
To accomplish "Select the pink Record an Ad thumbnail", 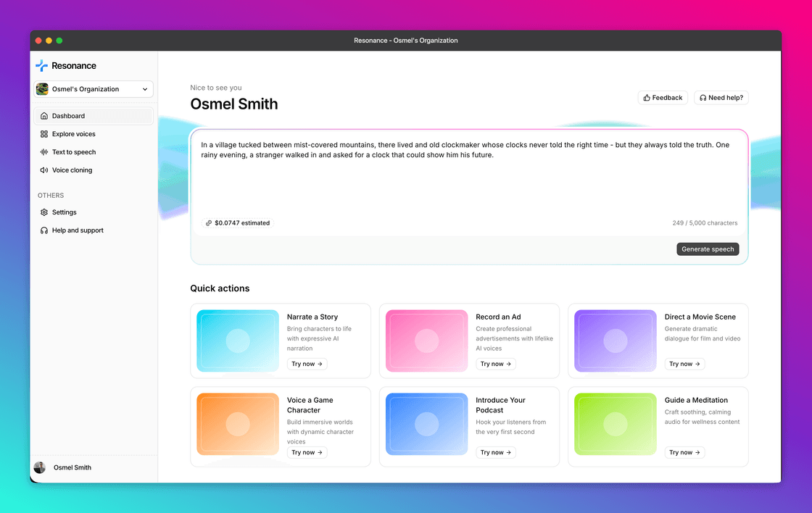I will [x=427, y=341].
